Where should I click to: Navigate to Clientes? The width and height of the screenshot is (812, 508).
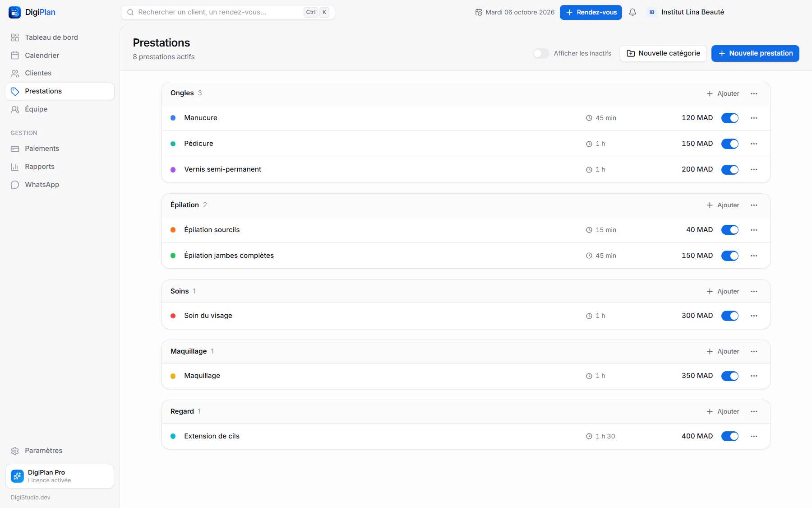point(60,73)
